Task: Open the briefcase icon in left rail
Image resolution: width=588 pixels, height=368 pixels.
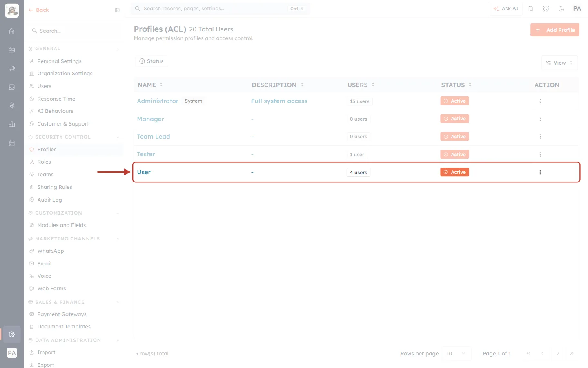Action: tap(12, 50)
